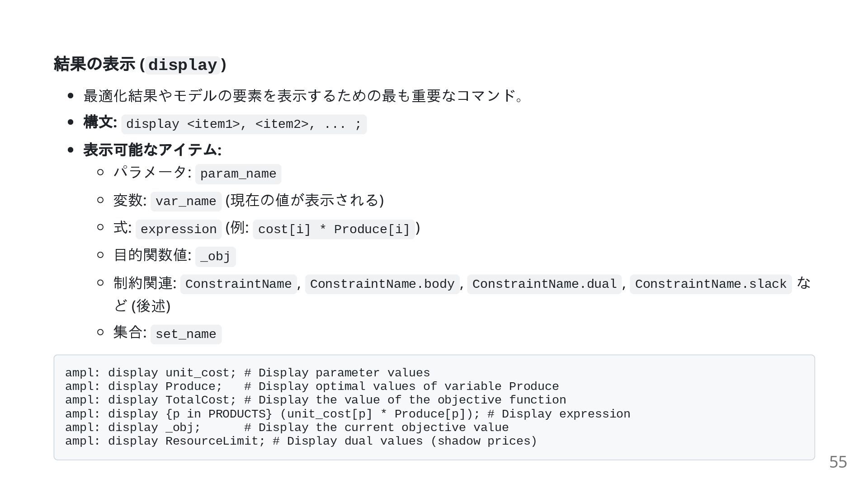
Task: Click the _obj inline code in the bullet list
Action: [x=215, y=257]
